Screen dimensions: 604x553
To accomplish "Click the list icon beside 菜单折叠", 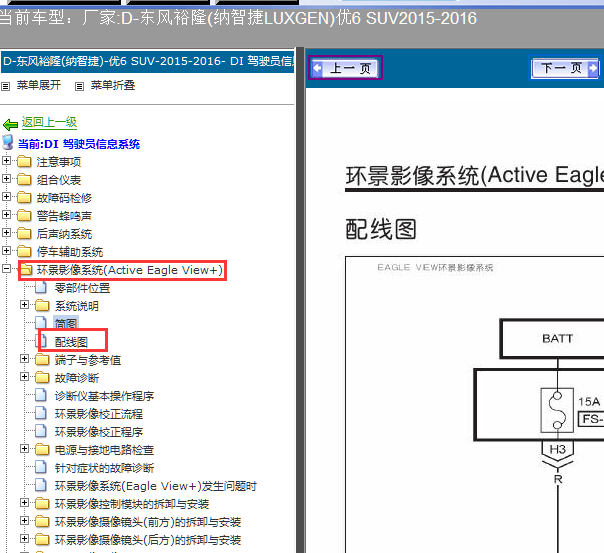I will click(x=79, y=86).
